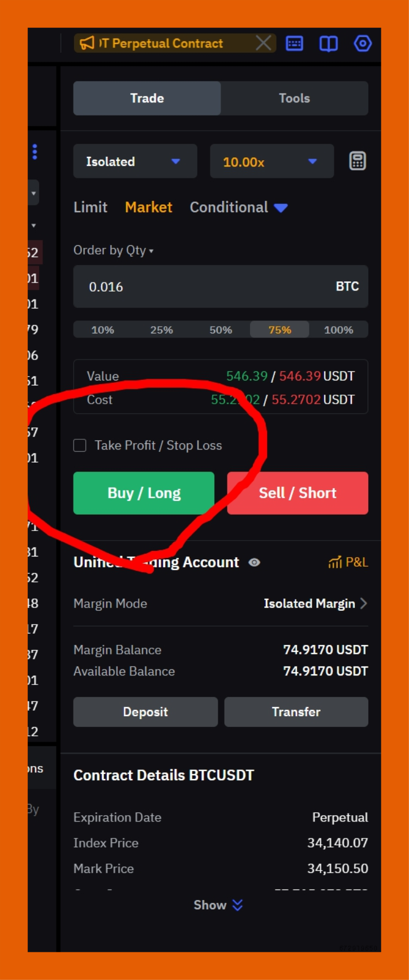This screenshot has width=409, height=980.
Task: Open the 10.00x leverage dropdown
Action: 272,162
